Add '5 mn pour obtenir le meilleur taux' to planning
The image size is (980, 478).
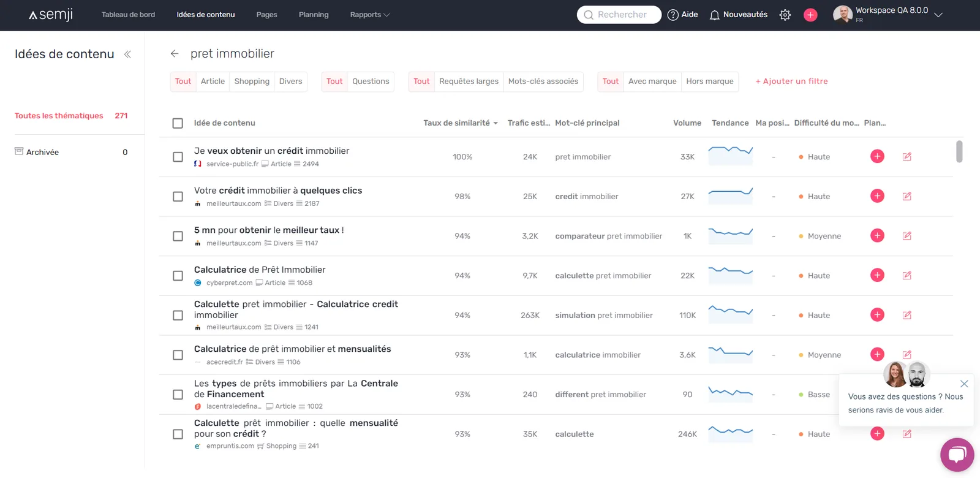[x=877, y=236]
